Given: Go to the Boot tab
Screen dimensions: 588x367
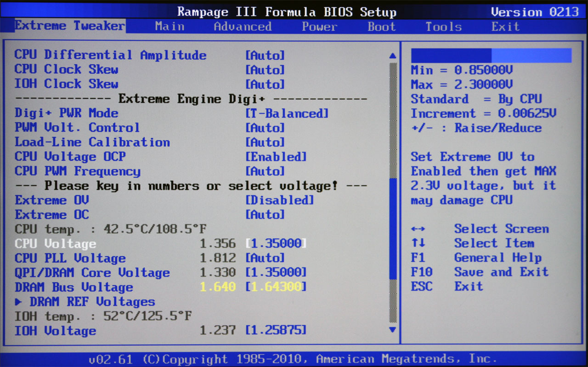Looking at the screenshot, I should (x=382, y=26).
